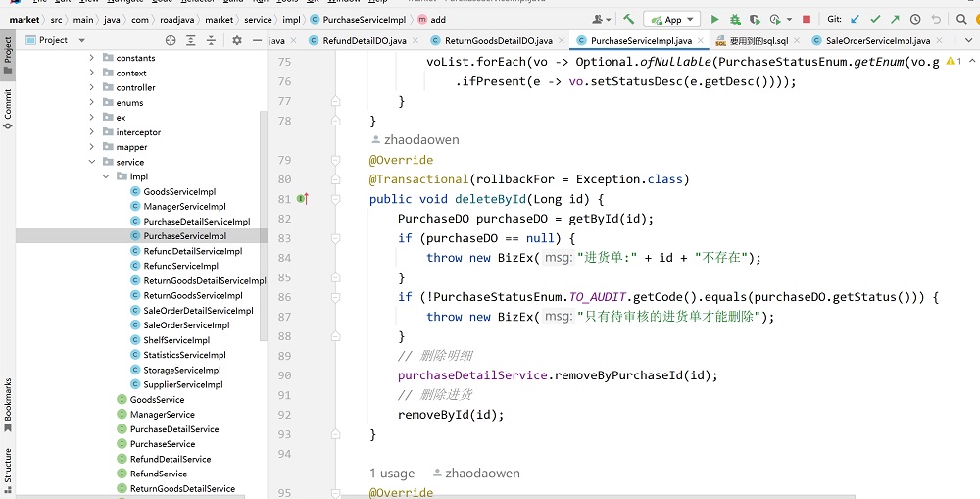The width and height of the screenshot is (980, 499).
Task: Push commits with the green arrow
Action: (895, 20)
